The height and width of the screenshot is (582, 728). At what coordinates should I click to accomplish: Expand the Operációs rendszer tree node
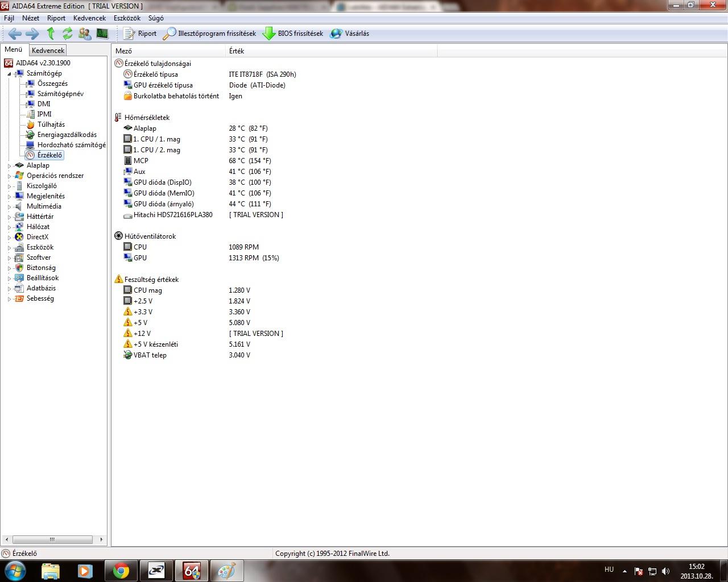(9, 176)
